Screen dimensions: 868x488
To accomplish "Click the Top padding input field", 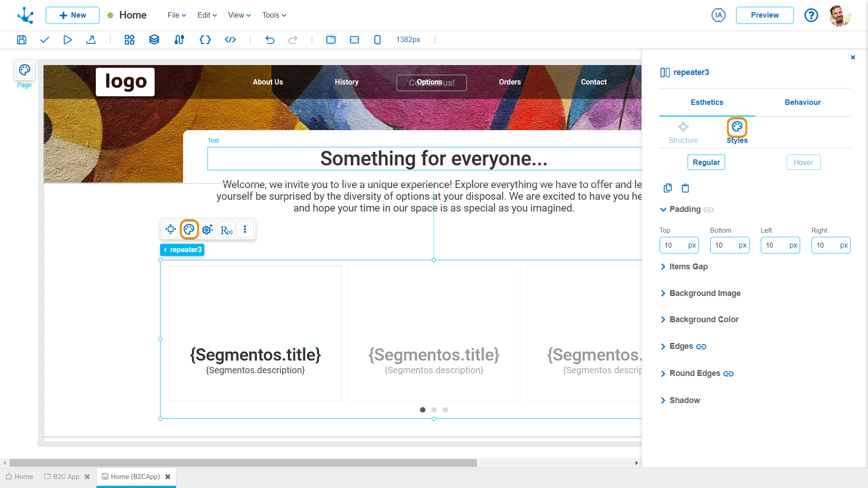I will (679, 245).
